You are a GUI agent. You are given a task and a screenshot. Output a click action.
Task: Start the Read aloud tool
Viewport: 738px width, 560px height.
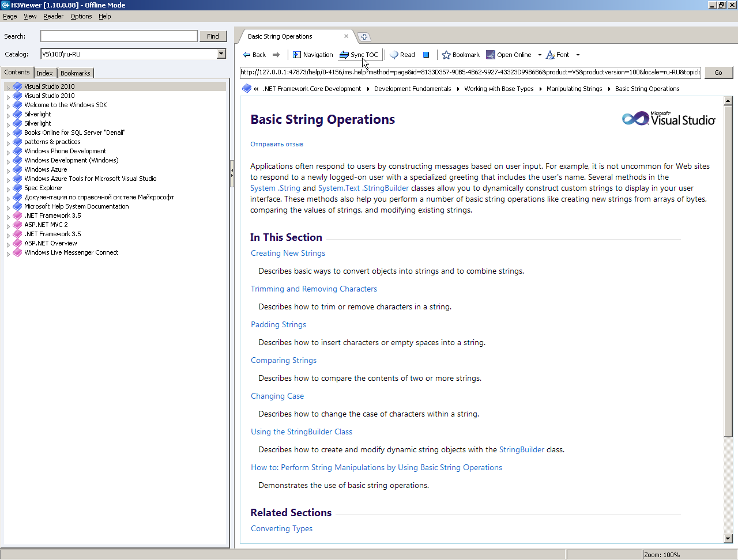tap(394, 55)
